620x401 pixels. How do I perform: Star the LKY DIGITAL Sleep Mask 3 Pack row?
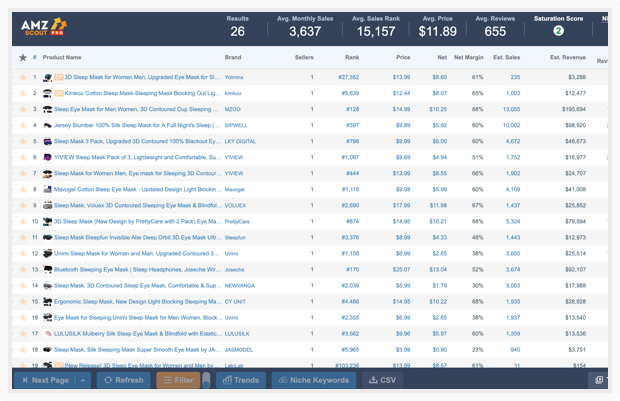(23, 141)
